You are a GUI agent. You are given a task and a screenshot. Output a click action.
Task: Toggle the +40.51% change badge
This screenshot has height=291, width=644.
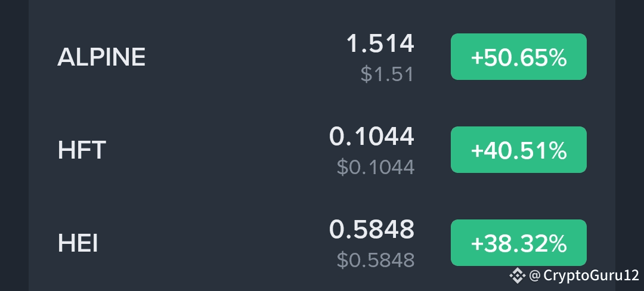(518, 150)
